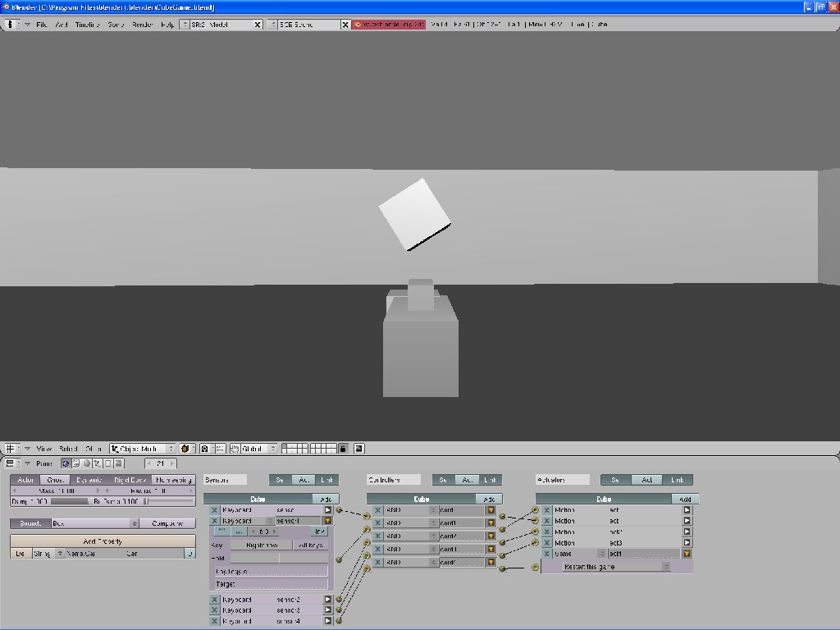
Task: Open the 3D viewport View menu
Action: [x=43, y=449]
